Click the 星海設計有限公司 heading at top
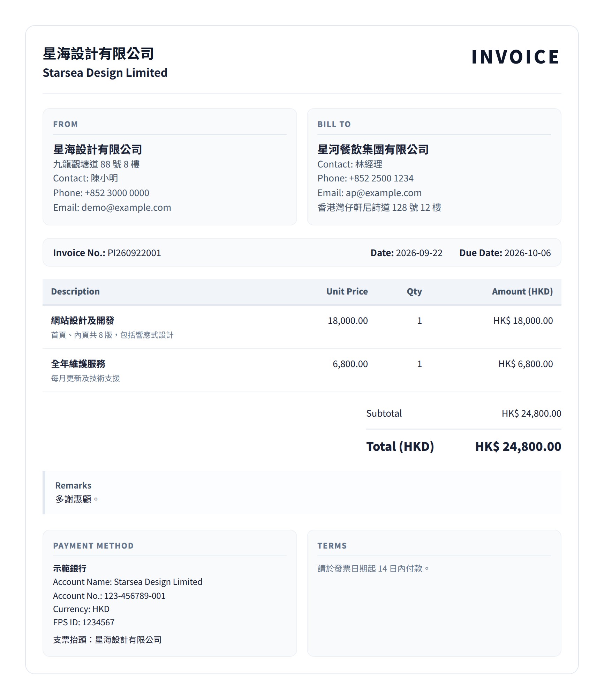604x700 pixels. [98, 53]
